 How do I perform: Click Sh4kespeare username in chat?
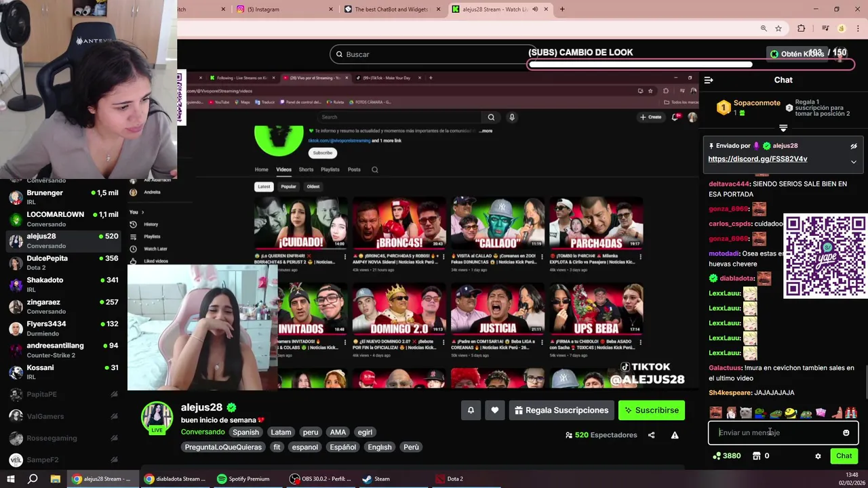pos(730,392)
